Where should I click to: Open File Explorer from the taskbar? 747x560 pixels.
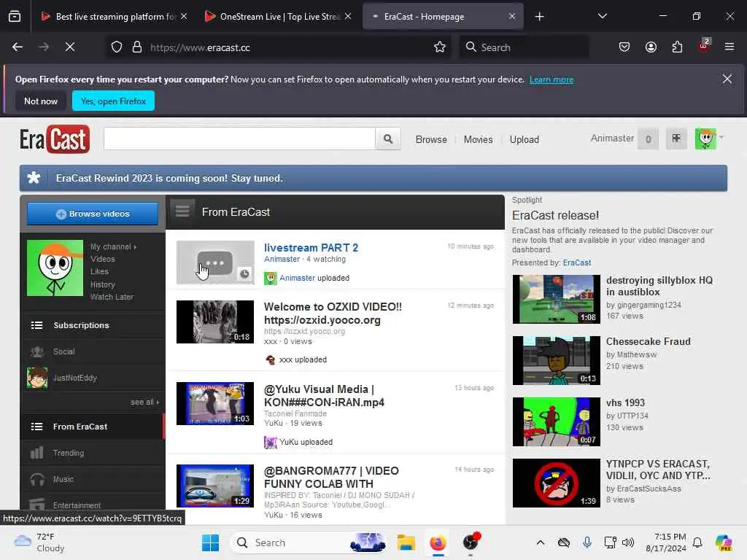click(406, 542)
